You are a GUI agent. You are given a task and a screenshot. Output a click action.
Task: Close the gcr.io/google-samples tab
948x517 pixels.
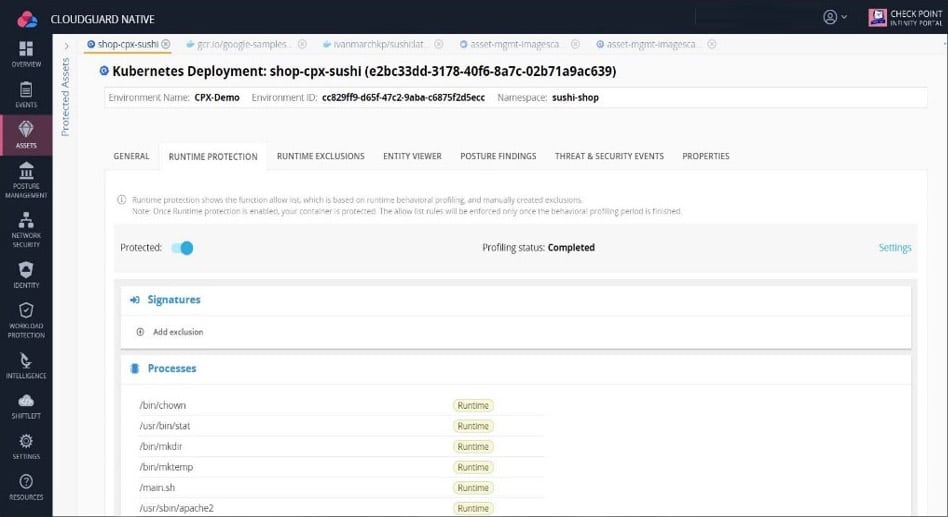coord(302,44)
